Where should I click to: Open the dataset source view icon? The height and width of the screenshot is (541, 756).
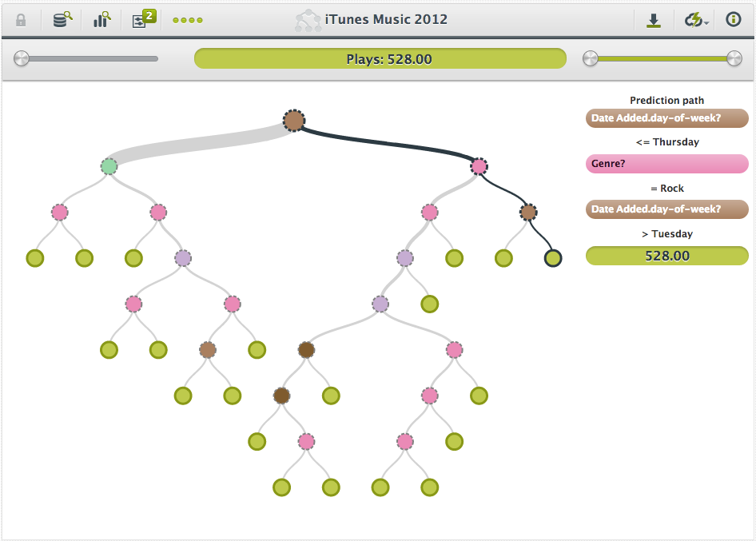click(62, 20)
